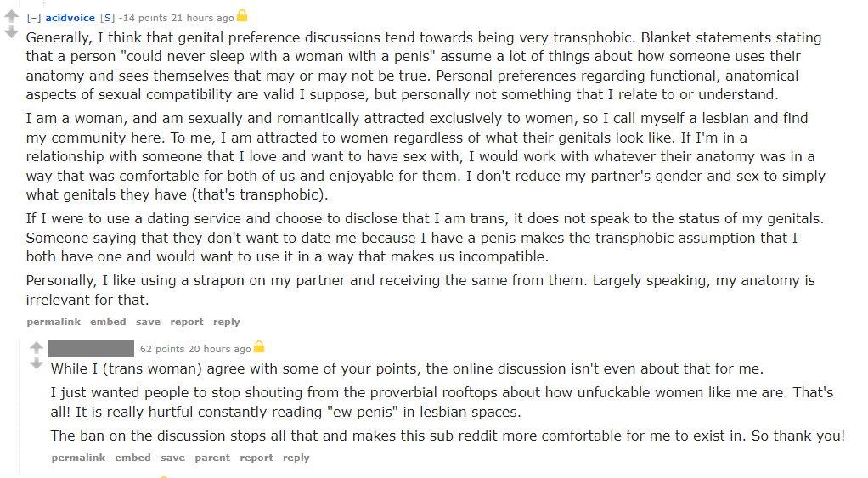The image size is (868, 478).
Task: Open permalink of acidvoice's comment
Action: pyautogui.click(x=53, y=322)
